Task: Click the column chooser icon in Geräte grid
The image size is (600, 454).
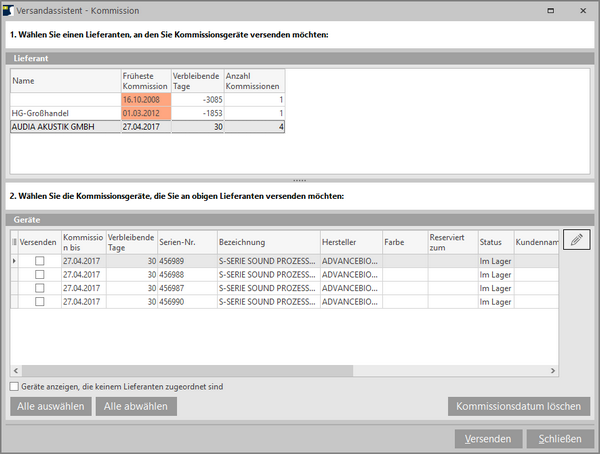Action: point(14,242)
